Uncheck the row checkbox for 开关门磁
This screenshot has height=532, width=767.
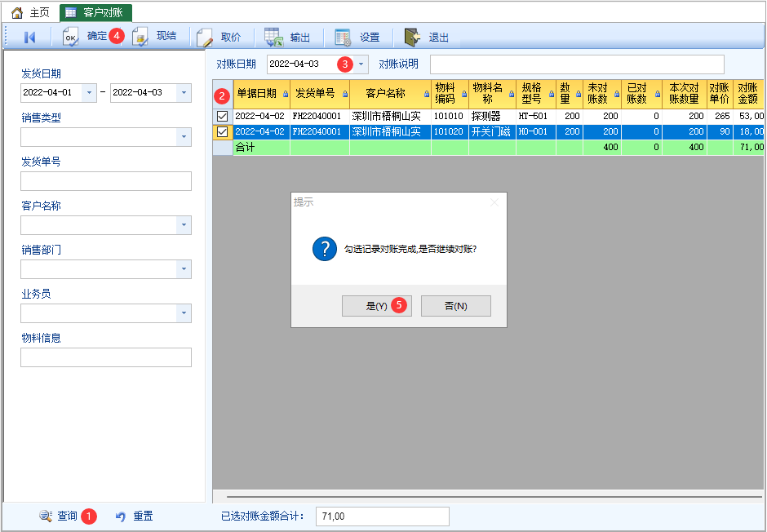click(x=223, y=131)
